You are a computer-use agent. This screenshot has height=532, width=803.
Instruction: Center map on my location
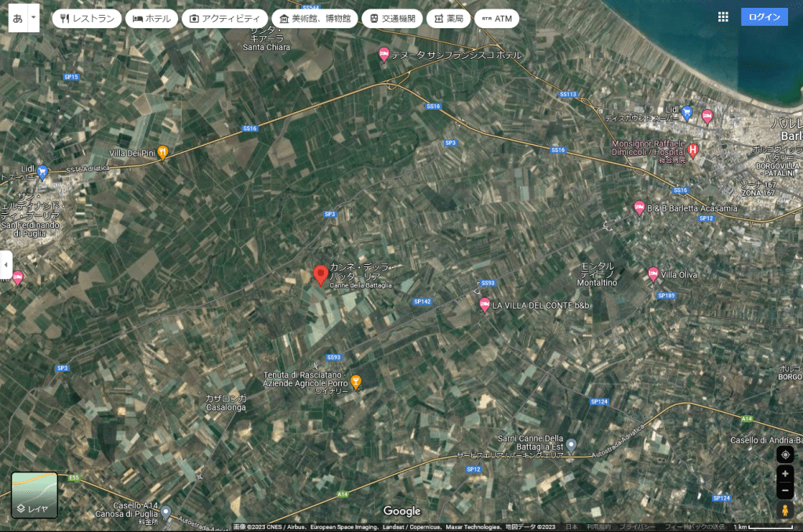[x=785, y=455]
